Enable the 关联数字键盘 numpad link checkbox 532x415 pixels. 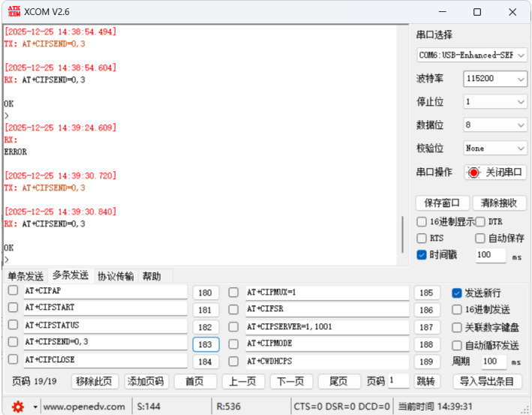click(x=457, y=327)
